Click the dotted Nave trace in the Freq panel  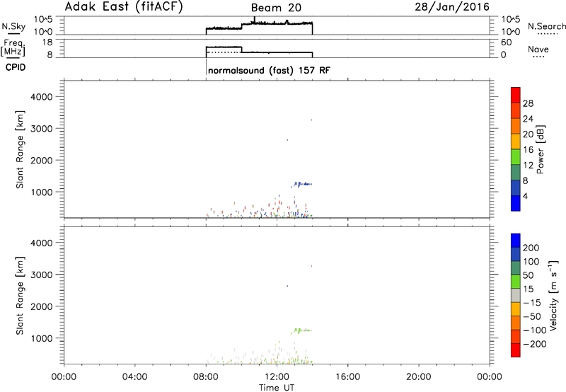coord(224,52)
